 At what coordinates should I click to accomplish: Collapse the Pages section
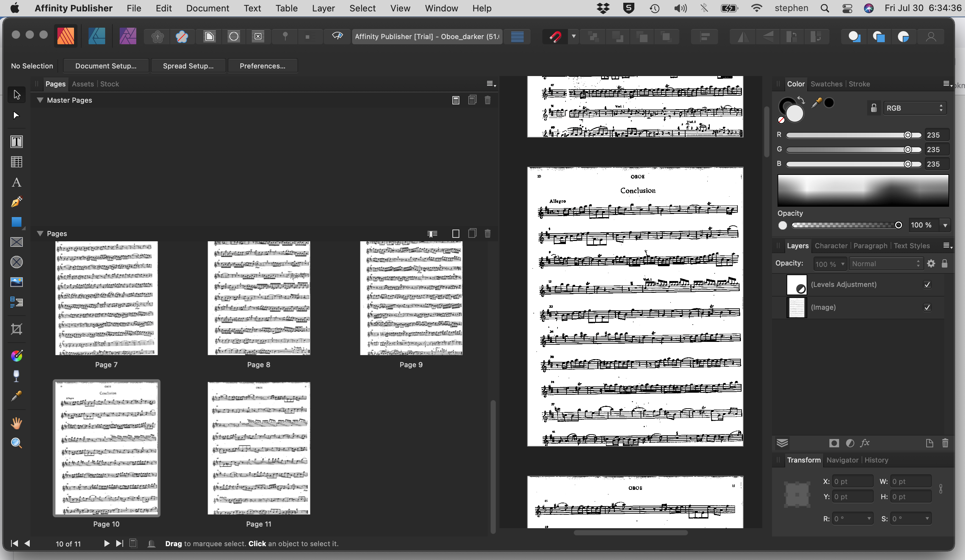40,233
